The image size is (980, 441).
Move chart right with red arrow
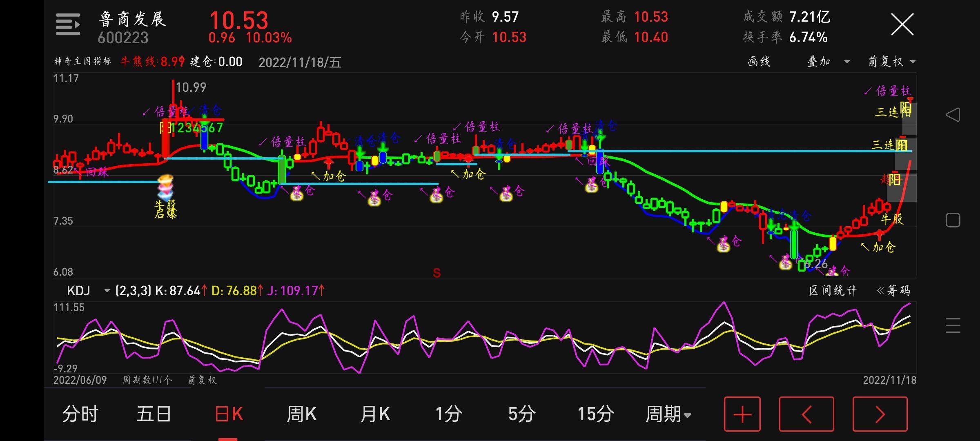point(880,414)
